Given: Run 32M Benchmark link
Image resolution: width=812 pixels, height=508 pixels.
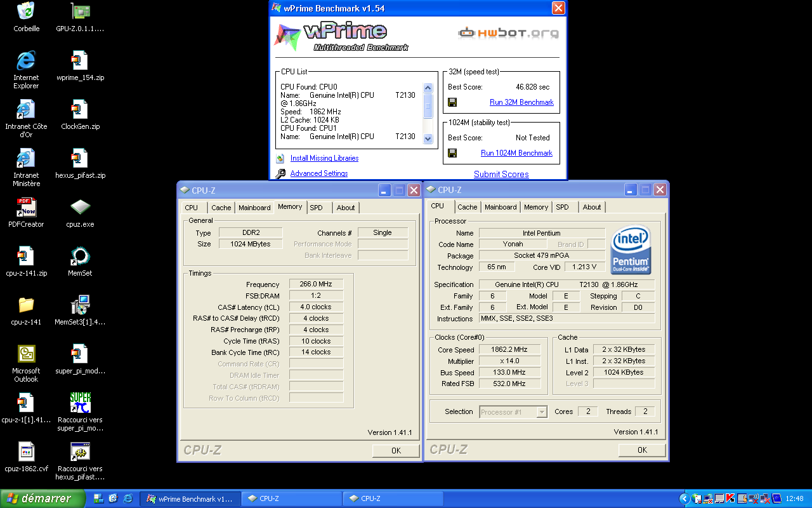Looking at the screenshot, I should tap(521, 102).
